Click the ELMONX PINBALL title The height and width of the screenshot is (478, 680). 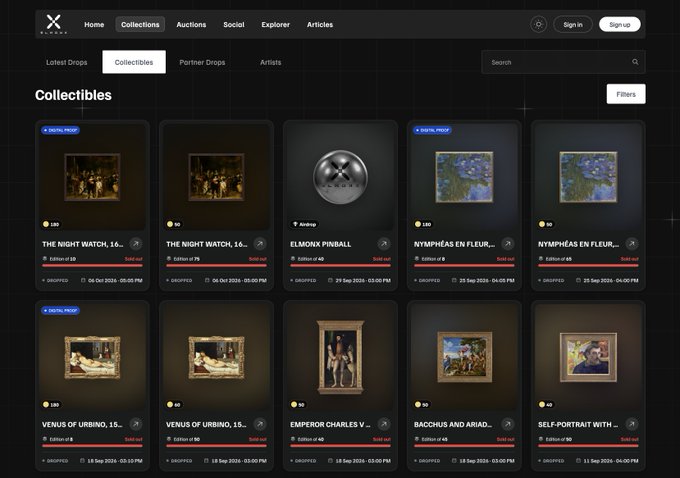point(320,244)
